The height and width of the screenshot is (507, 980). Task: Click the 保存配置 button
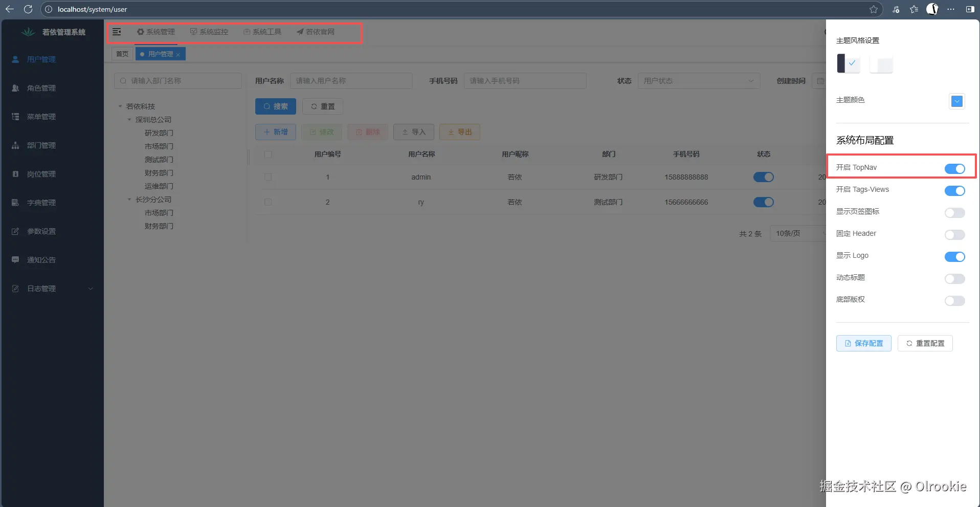pyautogui.click(x=863, y=343)
